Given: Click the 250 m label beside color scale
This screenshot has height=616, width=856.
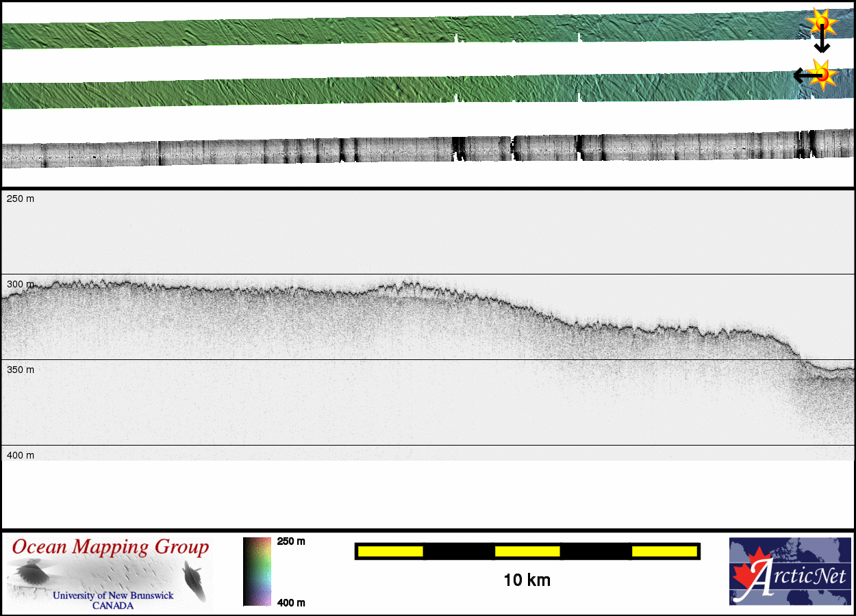Looking at the screenshot, I should click(291, 541).
